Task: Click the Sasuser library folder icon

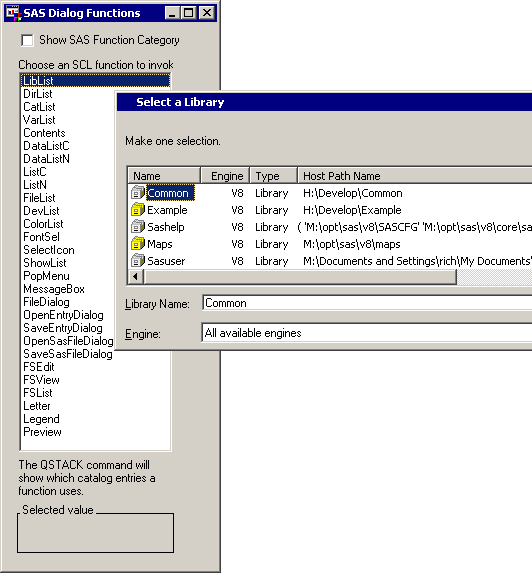Action: coord(138,261)
